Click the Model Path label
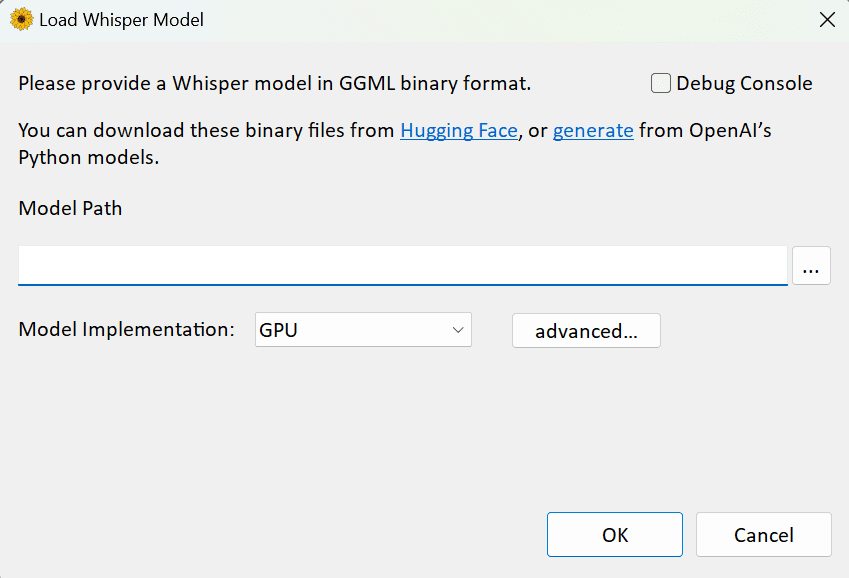 (70, 209)
